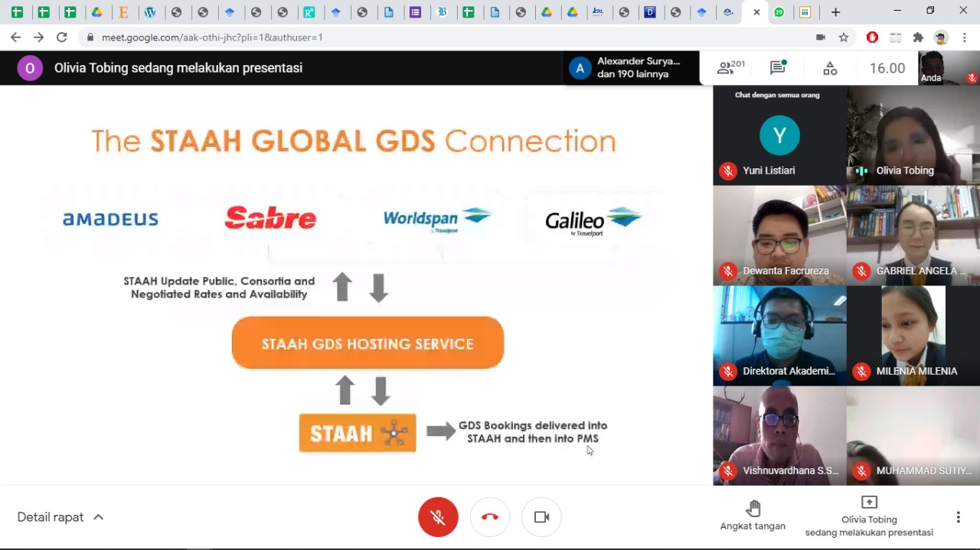Switch to the WordPress tab

coord(150,12)
